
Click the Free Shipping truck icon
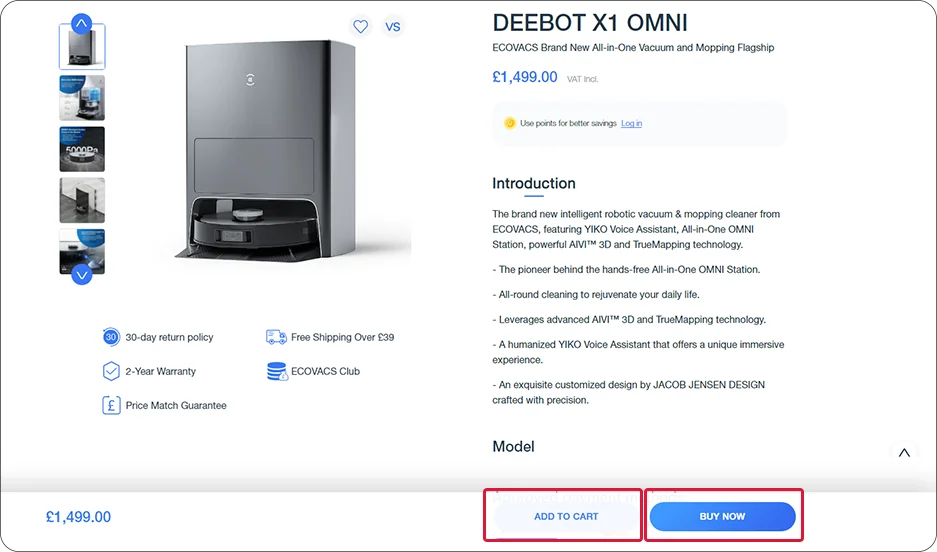pos(276,337)
